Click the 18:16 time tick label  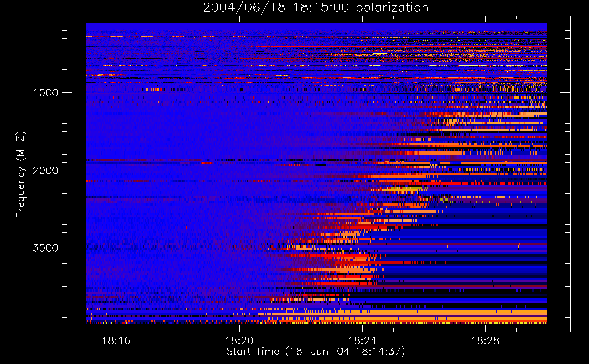(116, 341)
